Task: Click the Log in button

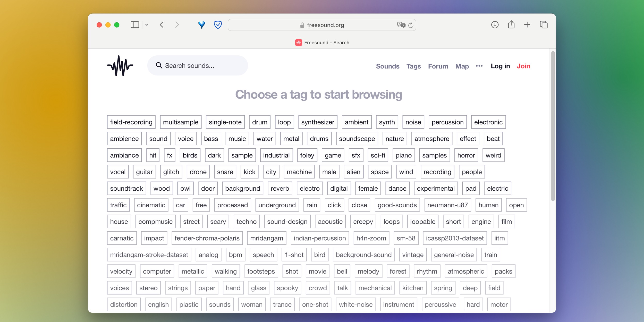Action: [x=500, y=66]
